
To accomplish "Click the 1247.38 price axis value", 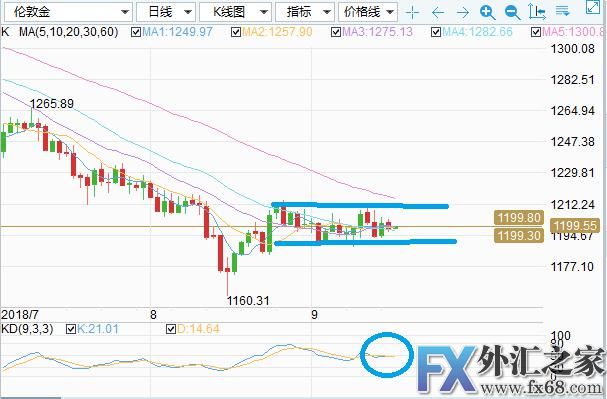I will pyautogui.click(x=573, y=142).
